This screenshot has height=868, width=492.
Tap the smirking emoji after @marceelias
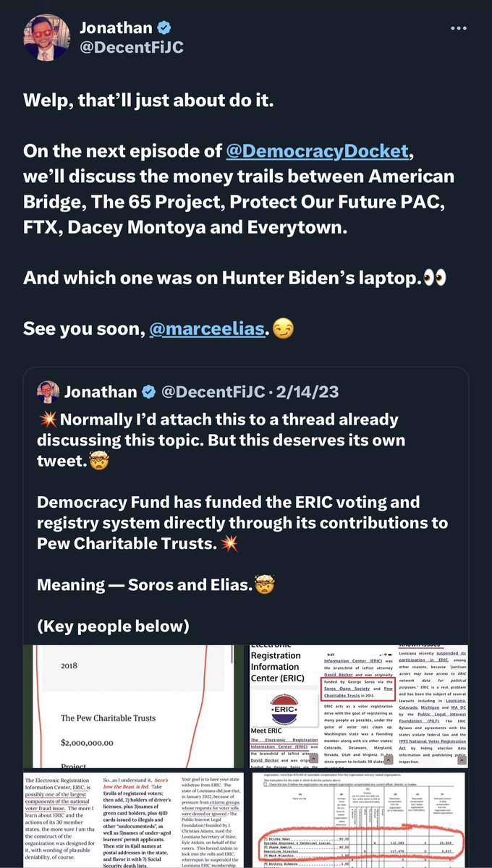pos(283,329)
